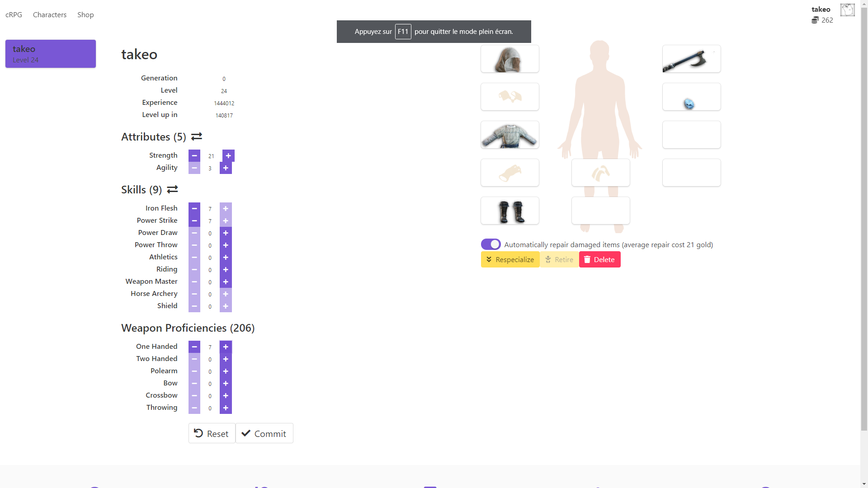
Task: Increase Strength with the plus button
Action: click(x=228, y=156)
